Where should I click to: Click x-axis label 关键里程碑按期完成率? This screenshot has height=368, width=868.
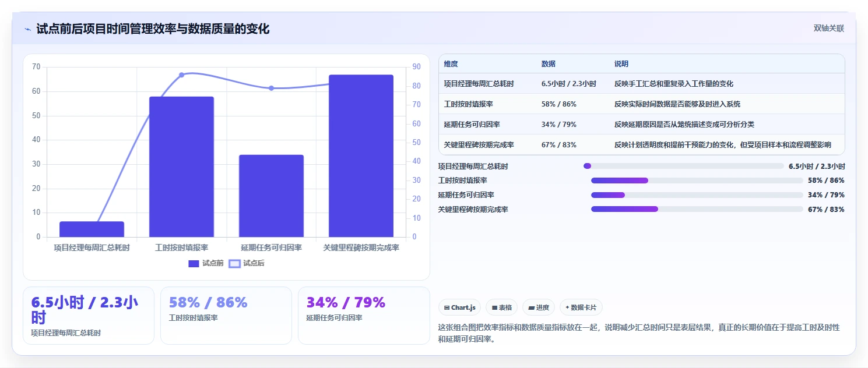(x=361, y=248)
